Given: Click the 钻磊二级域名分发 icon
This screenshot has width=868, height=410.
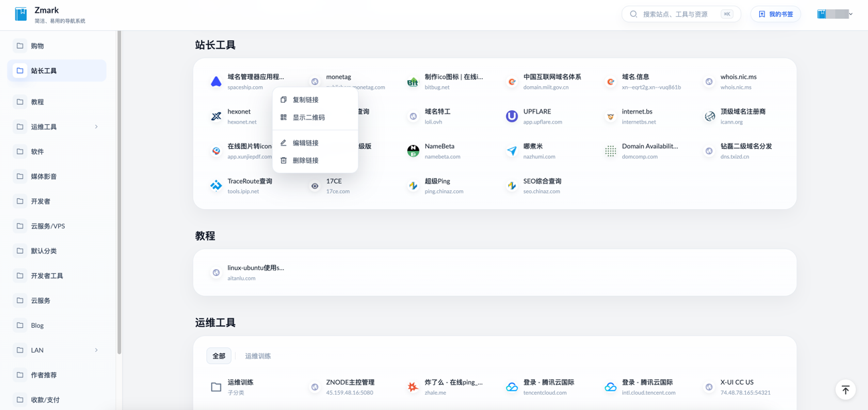Looking at the screenshot, I should (x=709, y=151).
